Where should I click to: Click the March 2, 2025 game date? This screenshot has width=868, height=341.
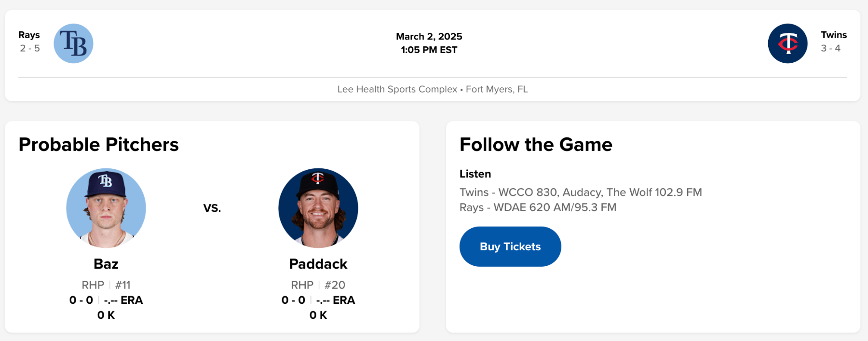coord(429,37)
